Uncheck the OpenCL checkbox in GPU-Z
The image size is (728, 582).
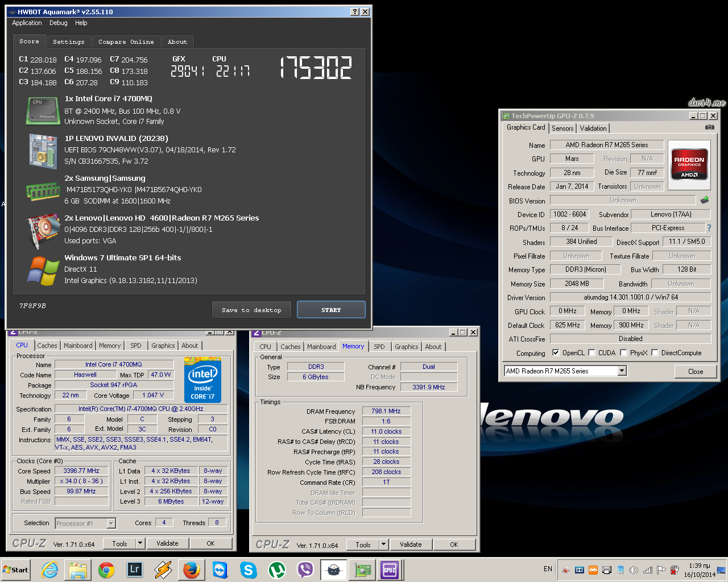tap(556, 352)
